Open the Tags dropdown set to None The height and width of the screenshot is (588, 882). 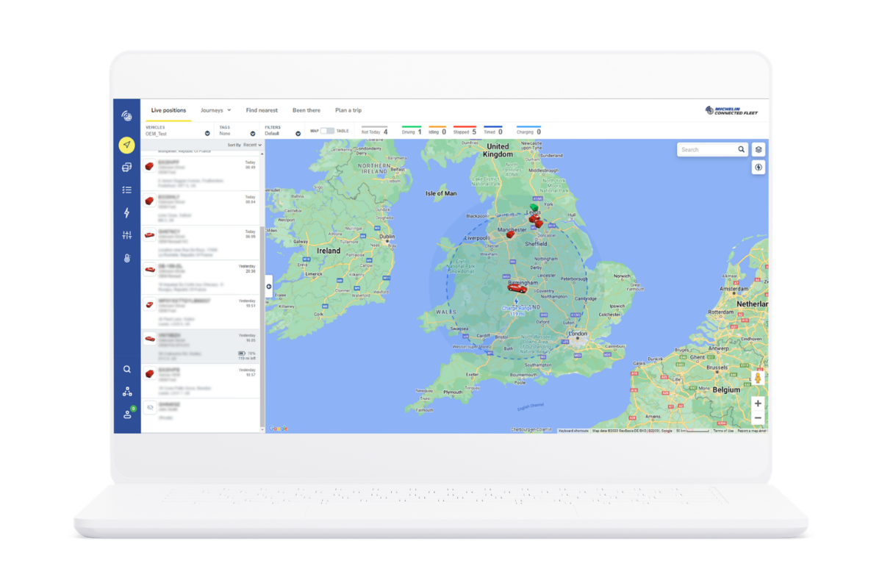[237, 131]
